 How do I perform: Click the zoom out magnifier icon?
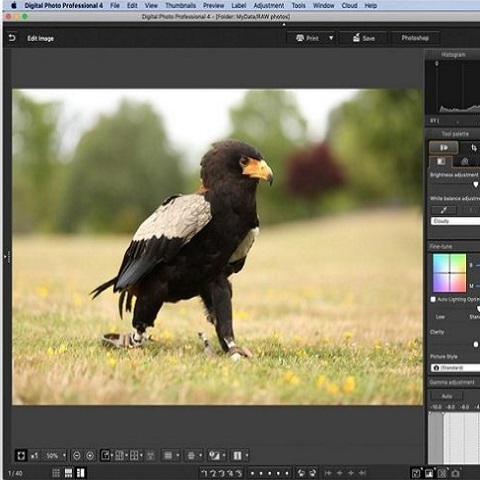coord(77,455)
